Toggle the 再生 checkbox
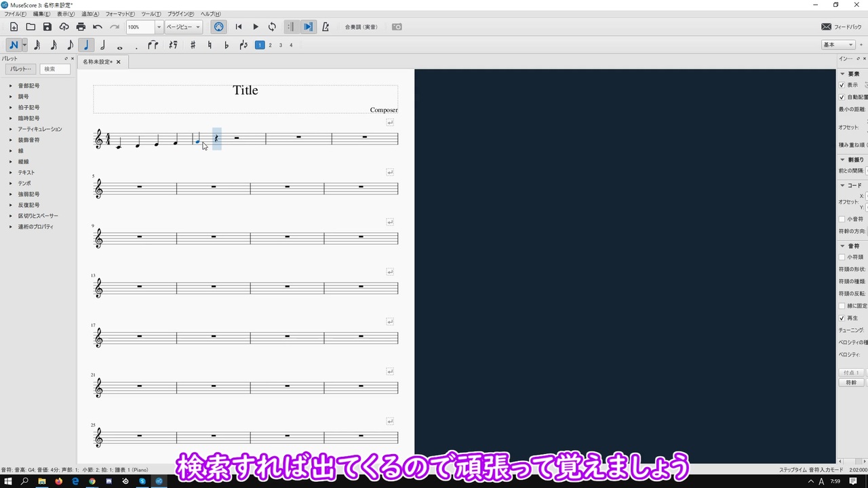Image resolution: width=868 pixels, height=488 pixels. point(842,319)
